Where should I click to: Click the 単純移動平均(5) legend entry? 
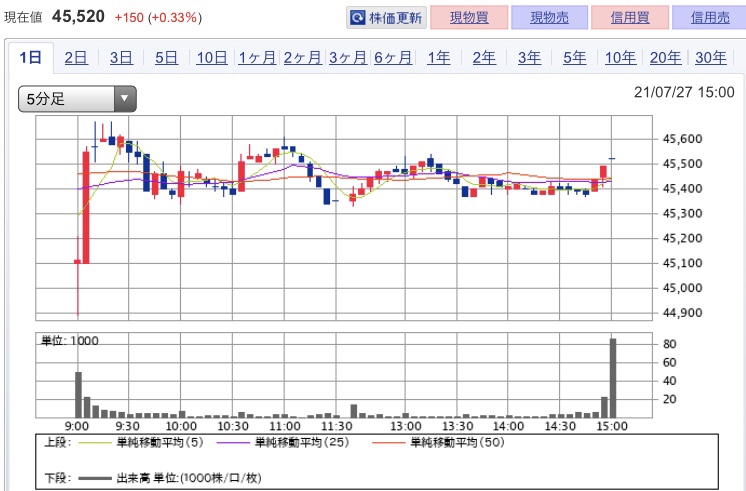pos(140,442)
